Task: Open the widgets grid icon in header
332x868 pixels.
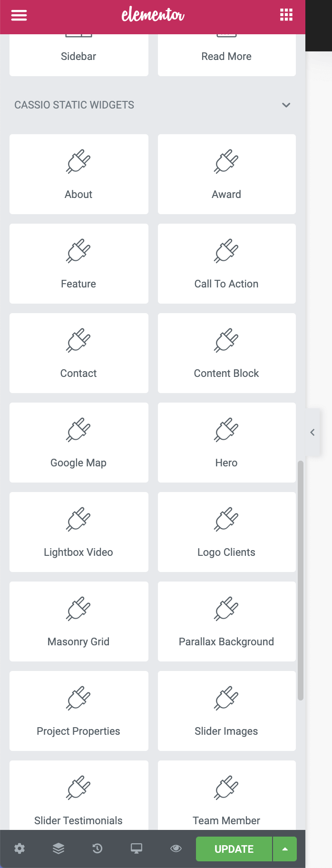Action: point(286,15)
